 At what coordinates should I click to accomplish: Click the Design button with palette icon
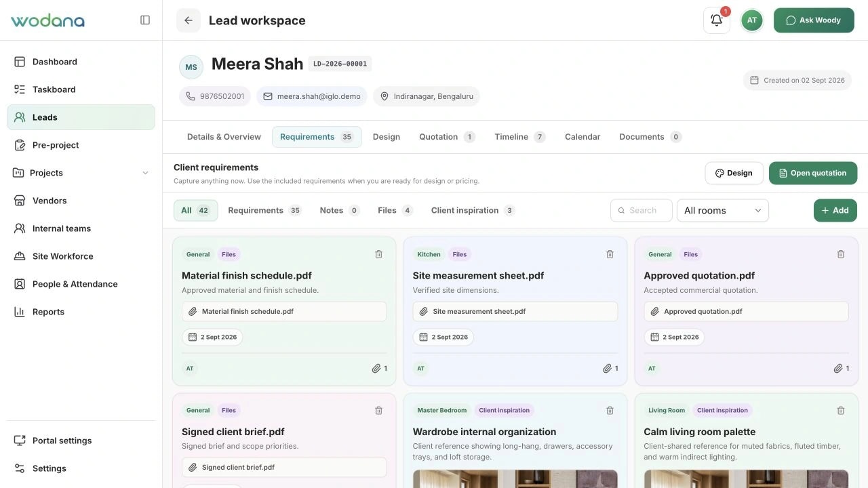point(734,173)
